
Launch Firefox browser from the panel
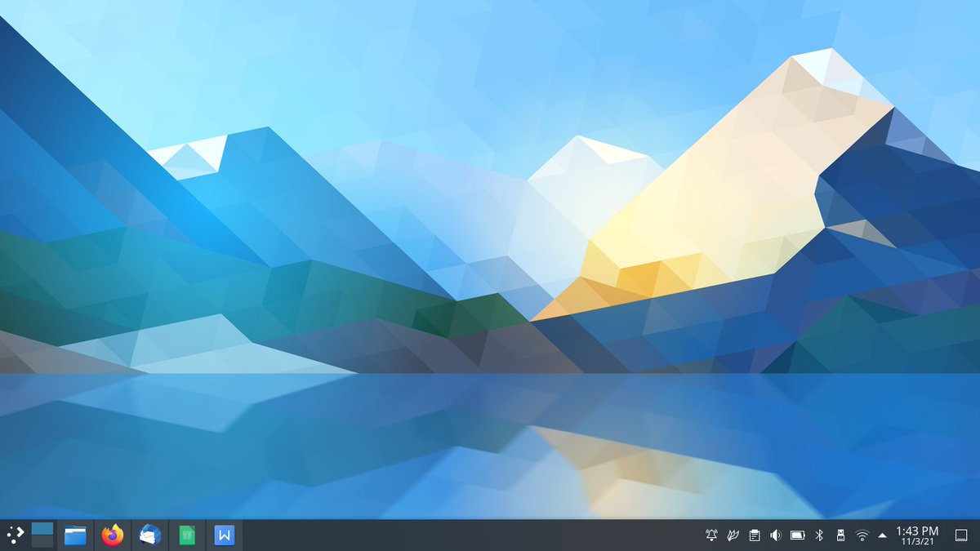[113, 535]
